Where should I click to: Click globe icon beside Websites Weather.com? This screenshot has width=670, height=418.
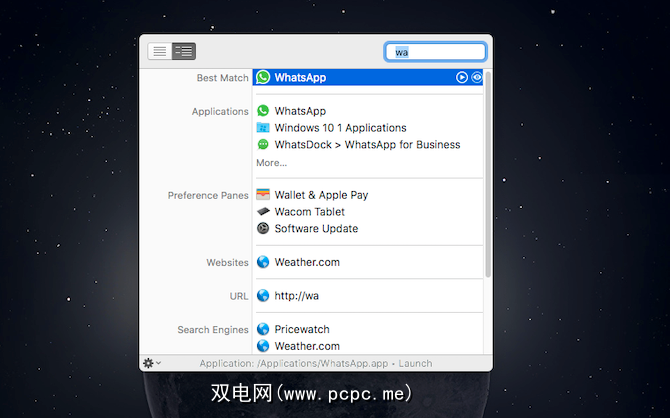[x=263, y=262]
